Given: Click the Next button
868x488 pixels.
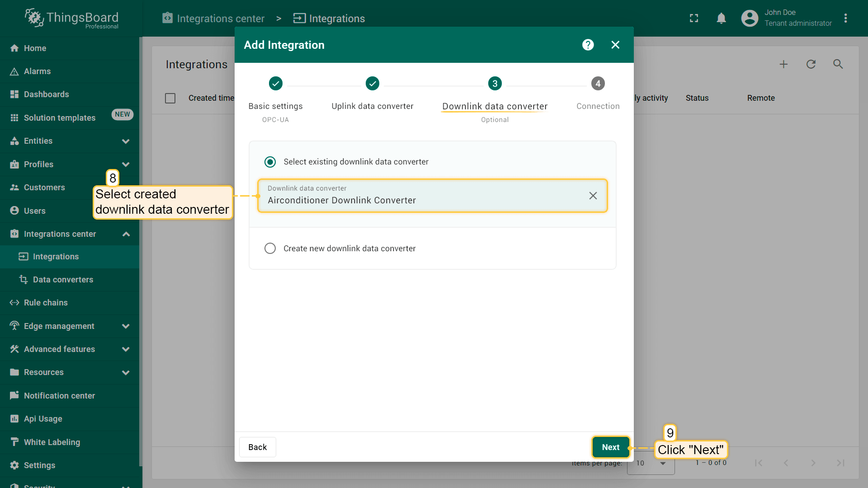Looking at the screenshot, I should [x=610, y=447].
